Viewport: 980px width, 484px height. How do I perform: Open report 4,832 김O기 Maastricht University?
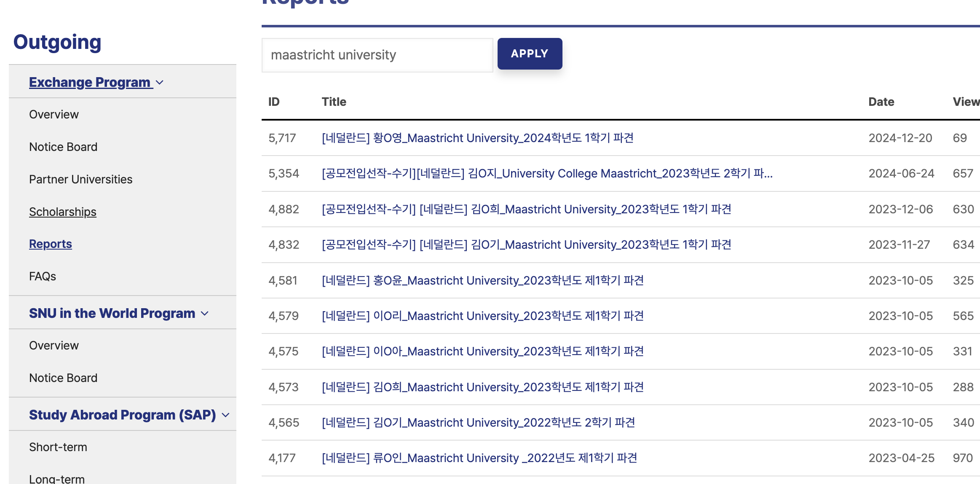[527, 245]
